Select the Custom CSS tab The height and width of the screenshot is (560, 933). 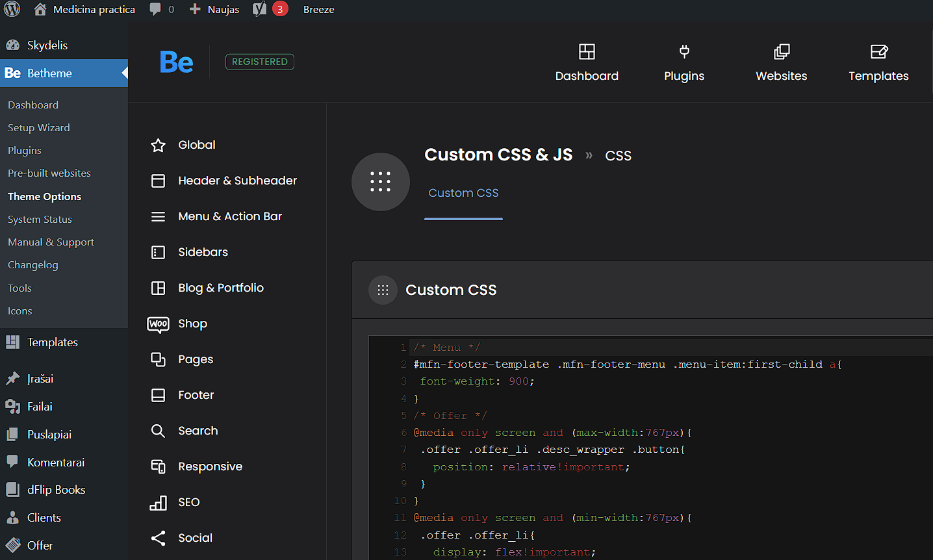463,193
